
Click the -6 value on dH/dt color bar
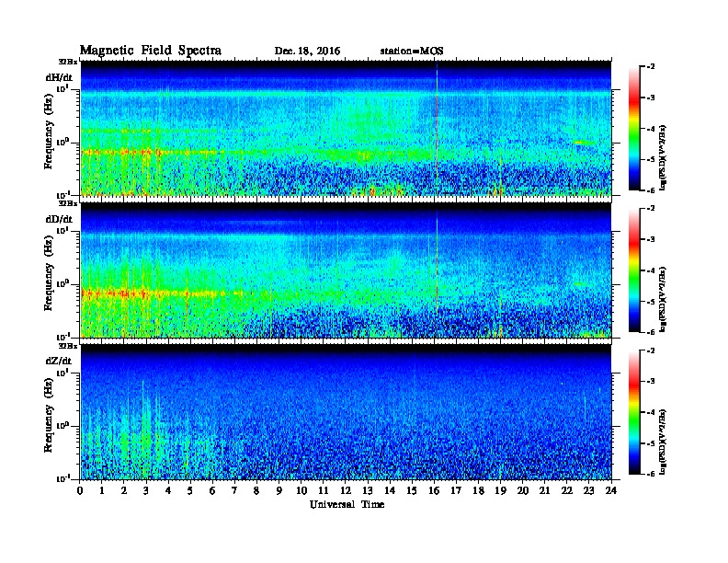(x=651, y=190)
